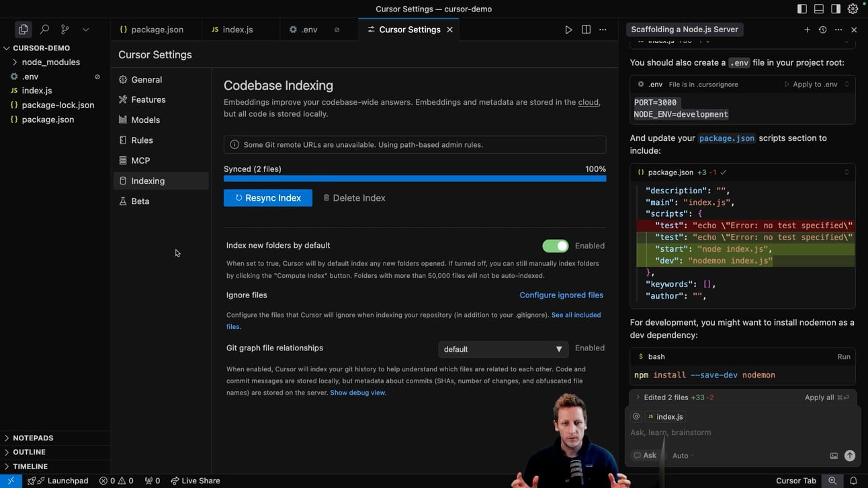Click the Delete Index button
The image size is (868, 488).
pyautogui.click(x=354, y=197)
